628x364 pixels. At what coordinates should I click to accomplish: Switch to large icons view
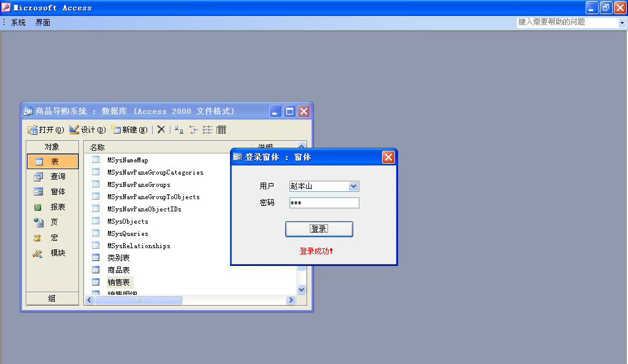[x=179, y=129]
